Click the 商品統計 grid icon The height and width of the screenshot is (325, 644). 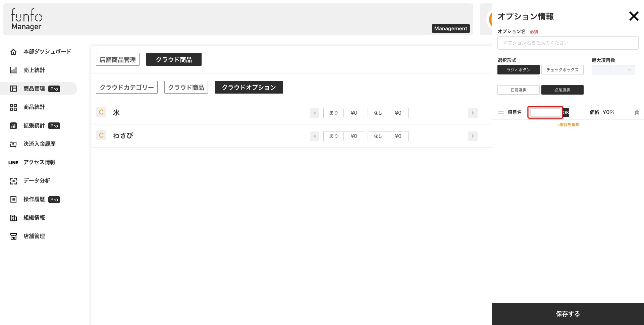click(x=13, y=107)
